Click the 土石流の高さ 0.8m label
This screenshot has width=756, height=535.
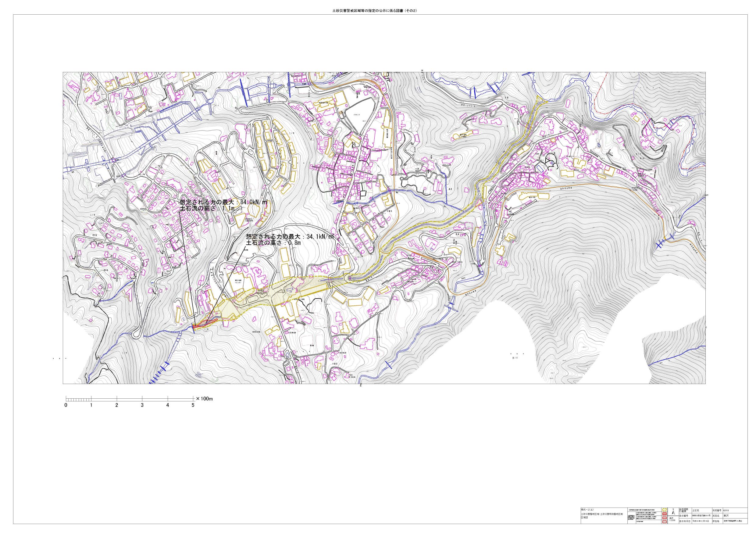[273, 243]
